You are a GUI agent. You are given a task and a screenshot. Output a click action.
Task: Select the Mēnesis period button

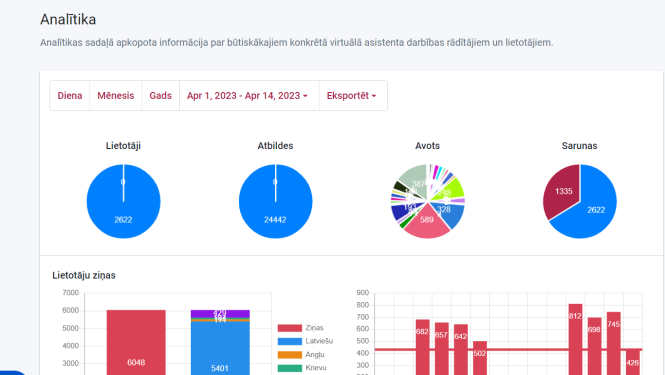point(115,95)
